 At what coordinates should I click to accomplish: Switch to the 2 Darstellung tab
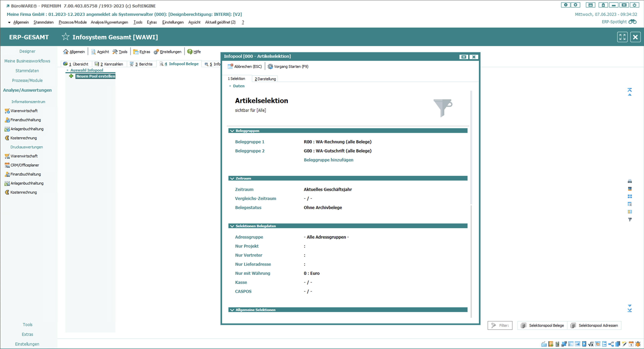coord(265,79)
